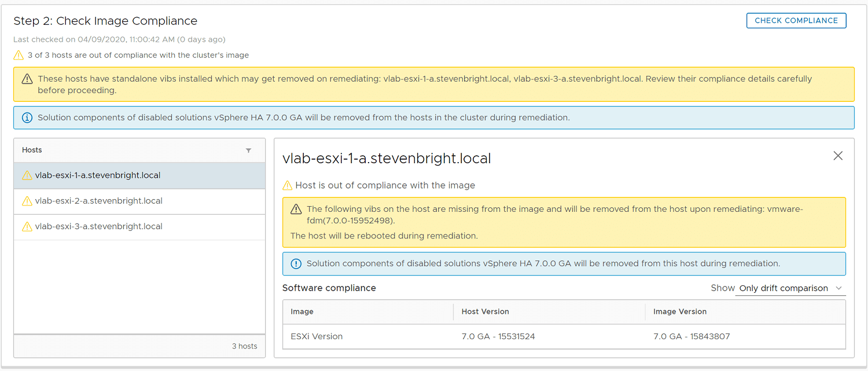868x371 pixels.
Task: Click the info icon beside the host remediation notice
Action: tap(296, 263)
